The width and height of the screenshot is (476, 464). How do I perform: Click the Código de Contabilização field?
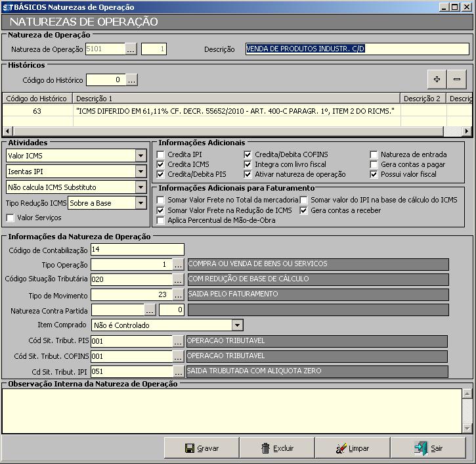[137, 249]
